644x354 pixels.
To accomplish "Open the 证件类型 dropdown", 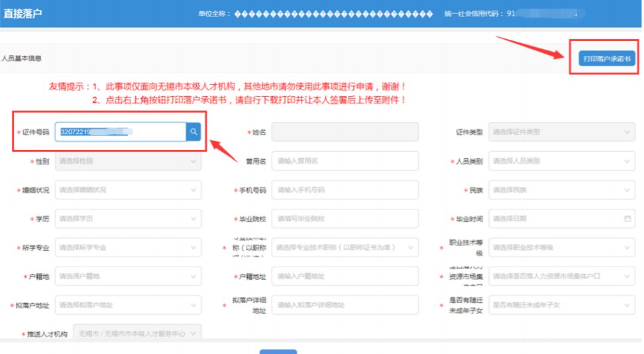I will [x=561, y=132].
